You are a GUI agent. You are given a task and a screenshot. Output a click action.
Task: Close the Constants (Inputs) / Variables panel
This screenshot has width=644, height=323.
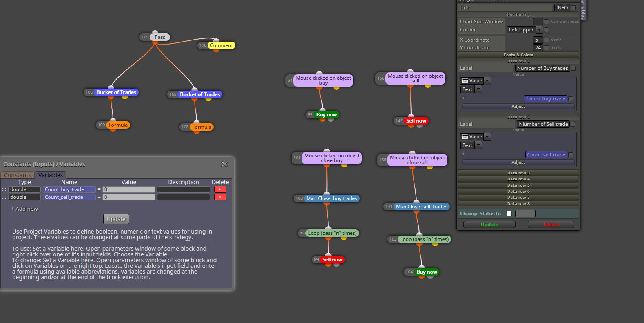pyautogui.click(x=224, y=164)
